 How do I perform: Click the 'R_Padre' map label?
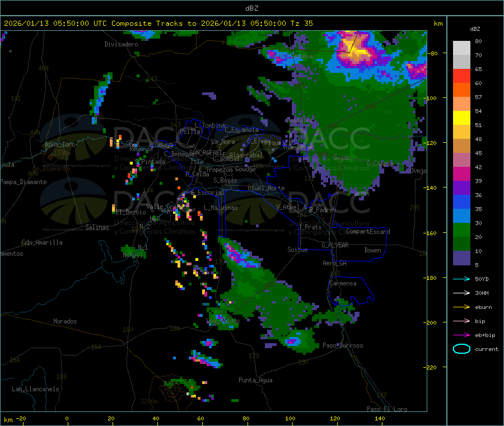tap(321, 210)
